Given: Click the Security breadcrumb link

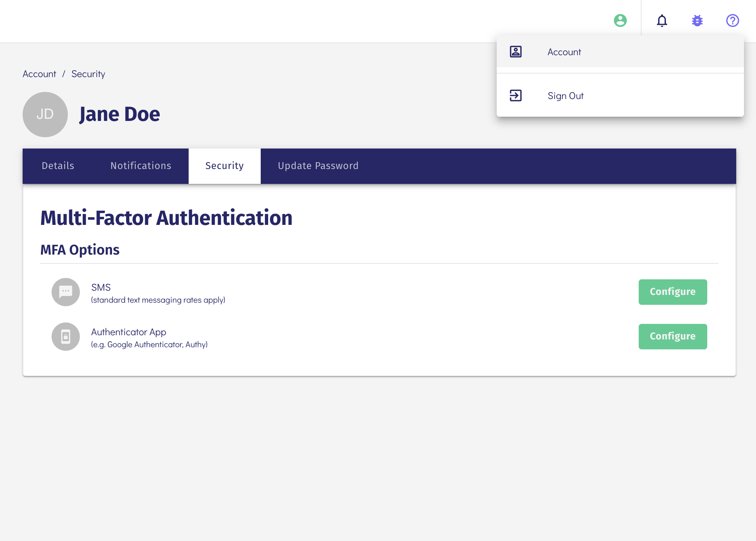Looking at the screenshot, I should (88, 74).
